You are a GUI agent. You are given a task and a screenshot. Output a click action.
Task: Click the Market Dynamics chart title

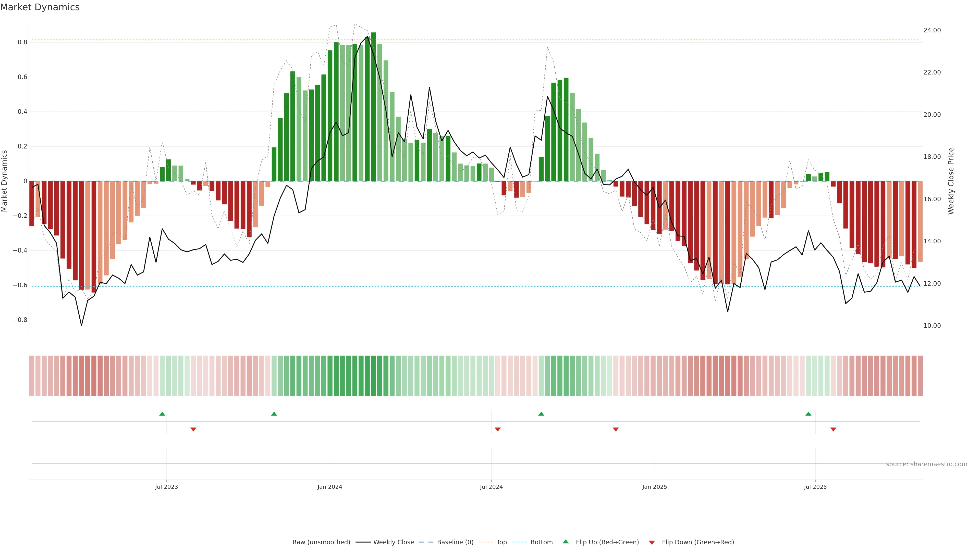point(40,7)
